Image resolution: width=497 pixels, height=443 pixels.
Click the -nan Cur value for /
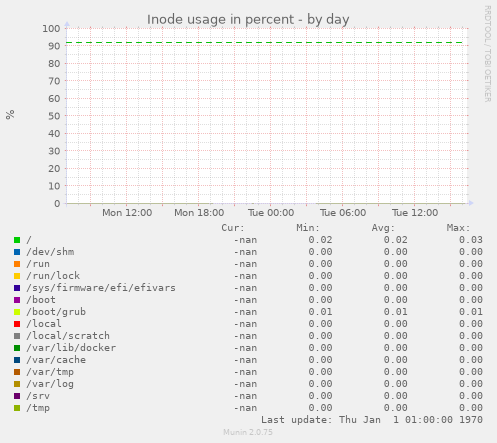[245, 240]
